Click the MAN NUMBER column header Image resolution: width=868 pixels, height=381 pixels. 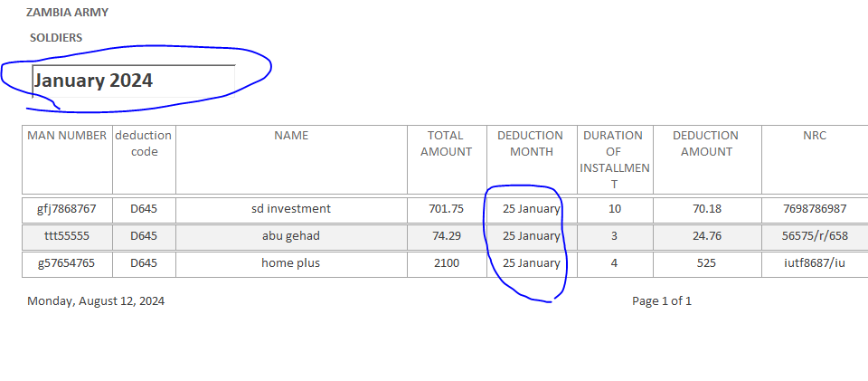[67, 136]
